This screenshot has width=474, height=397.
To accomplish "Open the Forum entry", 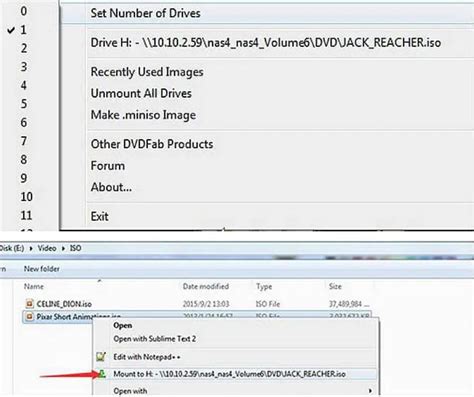I will tap(267, 166).
